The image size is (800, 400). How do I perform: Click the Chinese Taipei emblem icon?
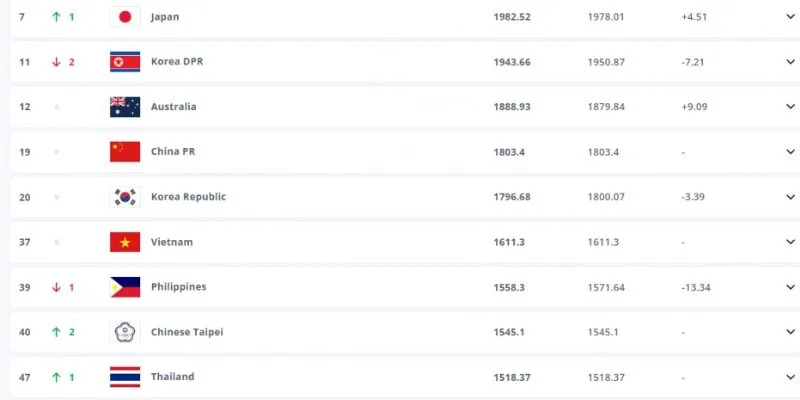coord(125,332)
